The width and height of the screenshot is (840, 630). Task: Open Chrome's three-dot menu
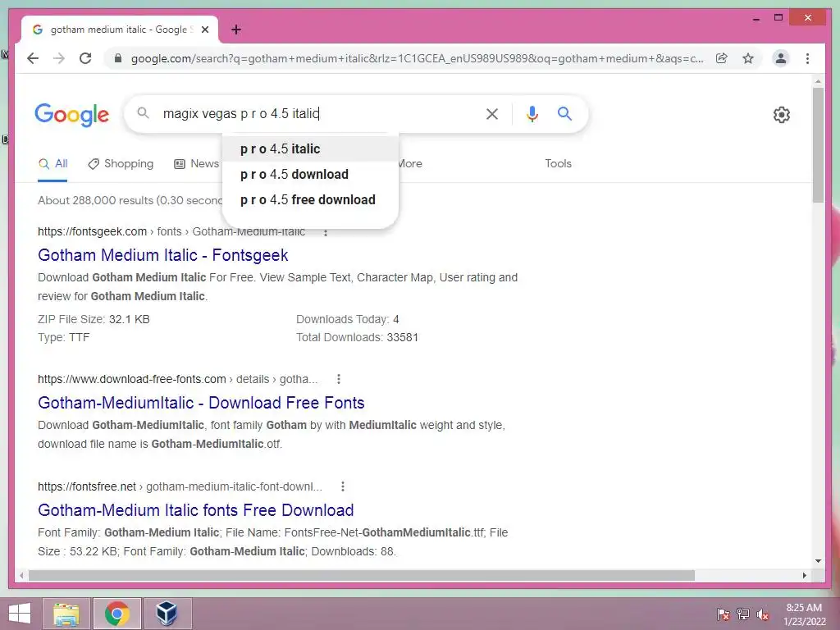pyautogui.click(x=807, y=58)
